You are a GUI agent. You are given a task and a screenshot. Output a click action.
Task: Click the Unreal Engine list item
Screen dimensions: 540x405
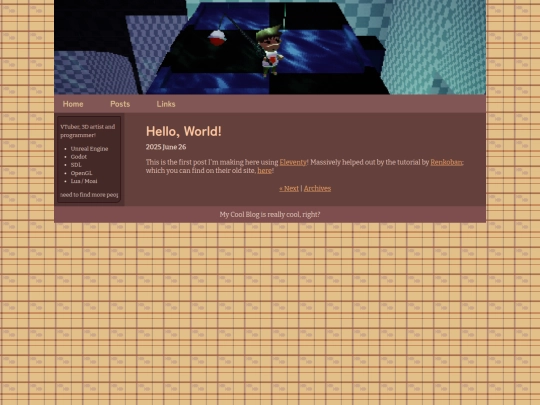[89, 149]
